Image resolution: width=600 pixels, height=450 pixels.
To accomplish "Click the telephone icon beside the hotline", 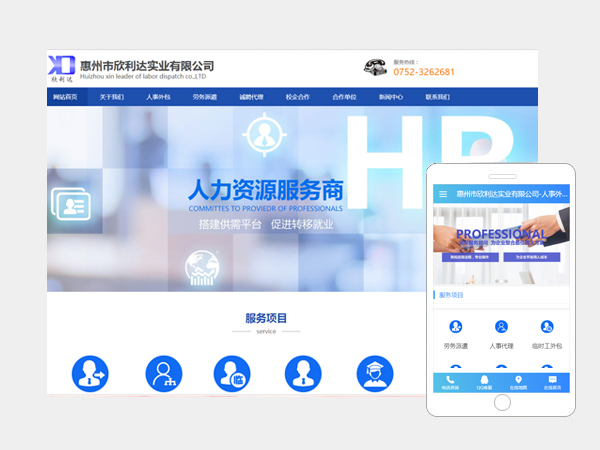I will 375,67.
